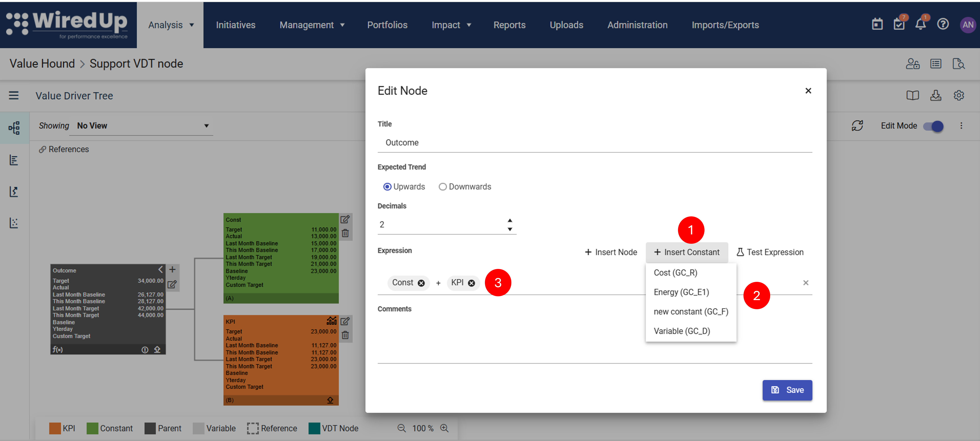Click the edit icon on KPI node
980x441 pixels.
click(345, 321)
